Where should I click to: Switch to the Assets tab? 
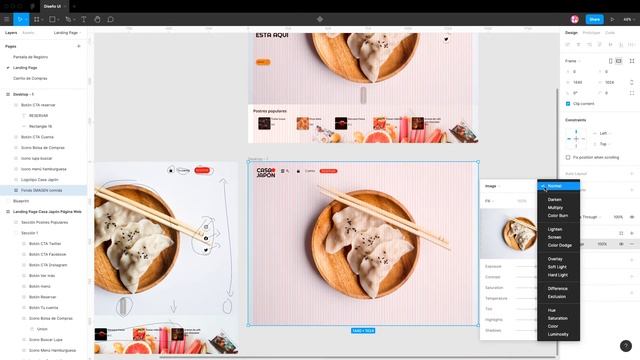tap(28, 33)
